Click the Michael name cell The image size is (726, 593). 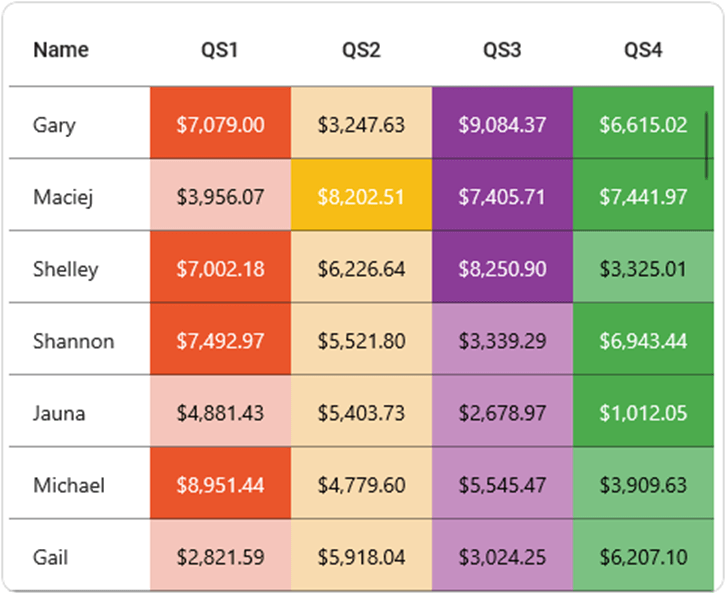[69, 485]
